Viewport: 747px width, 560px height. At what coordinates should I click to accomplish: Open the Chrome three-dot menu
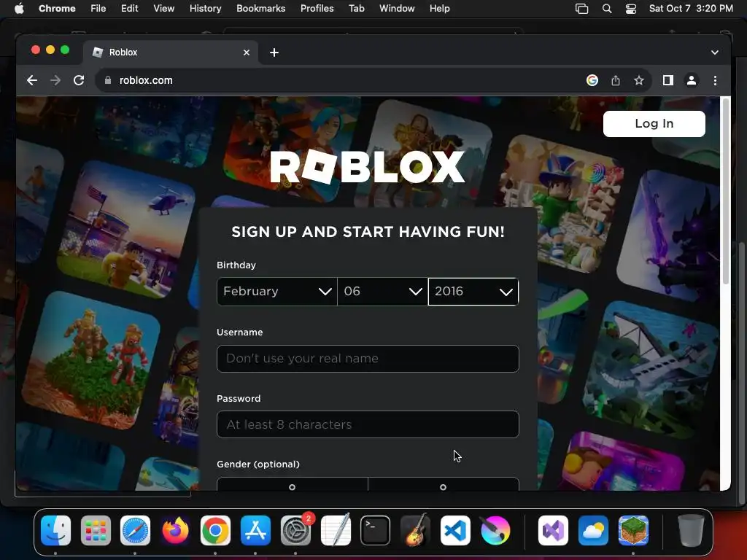pyautogui.click(x=715, y=80)
